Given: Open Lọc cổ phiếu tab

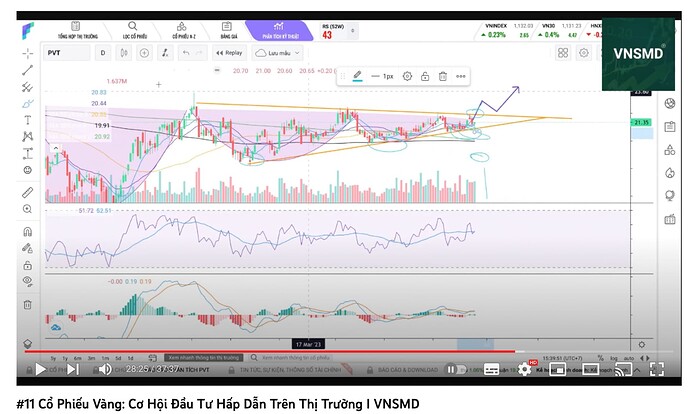Looking at the screenshot, I should click(134, 30).
